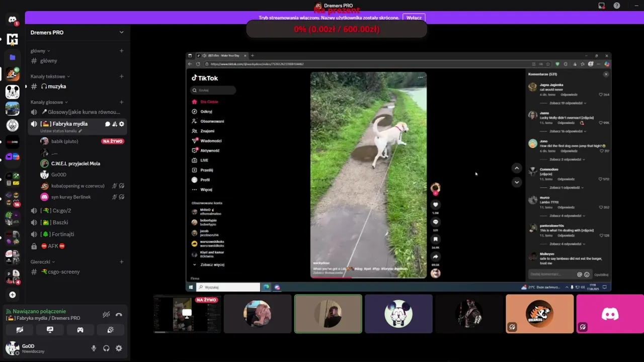Click the TikTok video progress bar
The width and height of the screenshot is (644, 362).
click(368, 278)
